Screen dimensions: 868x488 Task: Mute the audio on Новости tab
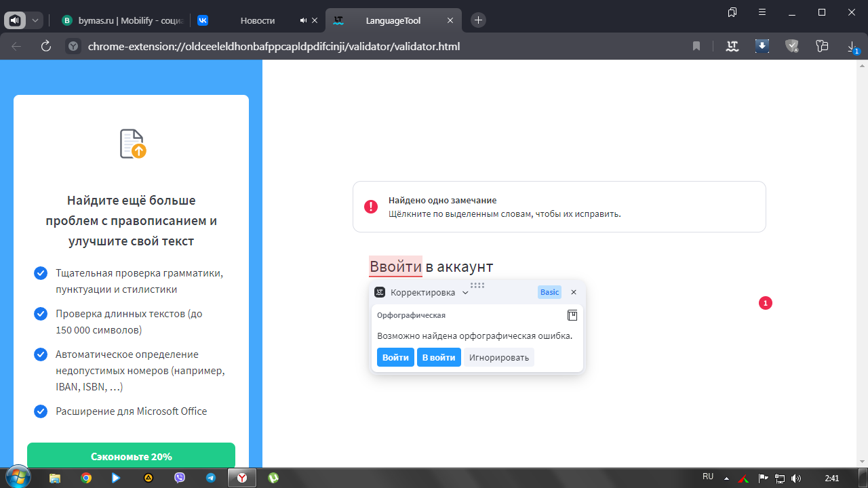304,20
